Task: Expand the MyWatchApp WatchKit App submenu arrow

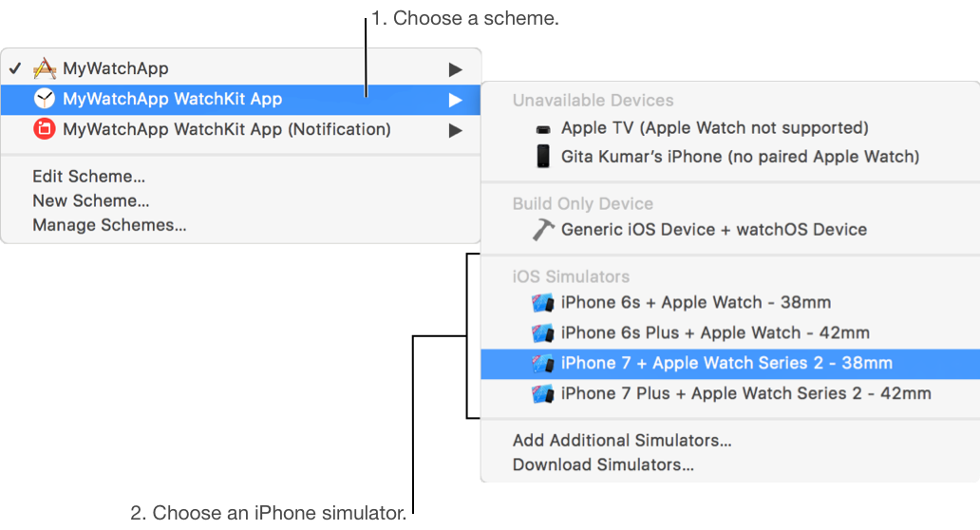Action: pyautogui.click(x=456, y=100)
